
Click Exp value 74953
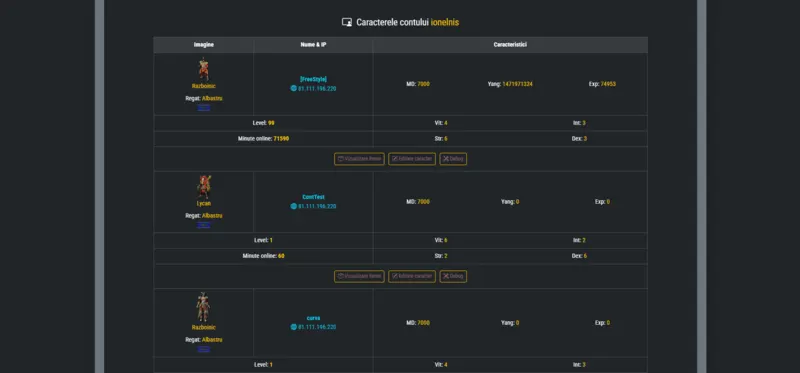click(608, 84)
